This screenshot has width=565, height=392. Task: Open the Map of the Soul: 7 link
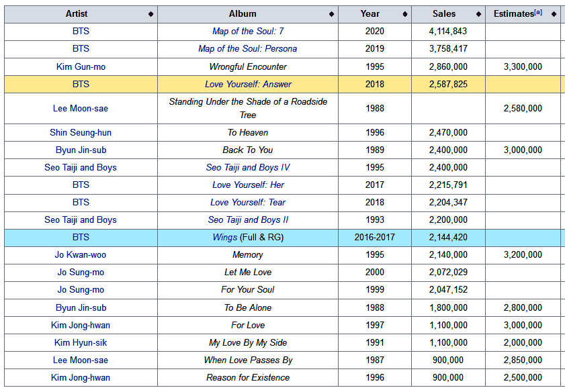(x=248, y=32)
